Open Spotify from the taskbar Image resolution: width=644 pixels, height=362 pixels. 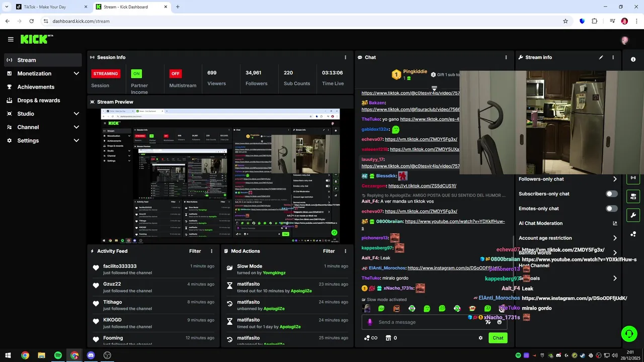[58, 355]
